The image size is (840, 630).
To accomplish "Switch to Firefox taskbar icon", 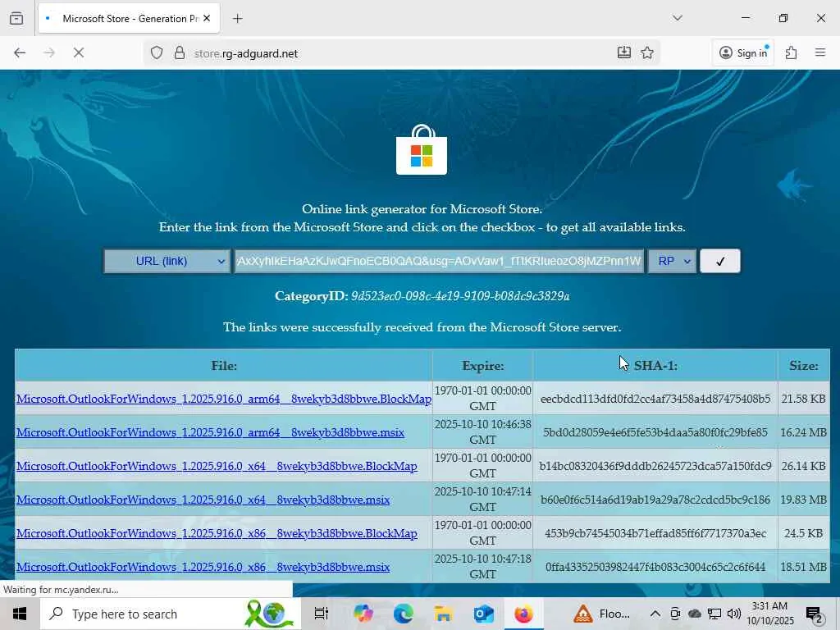I will point(524,614).
